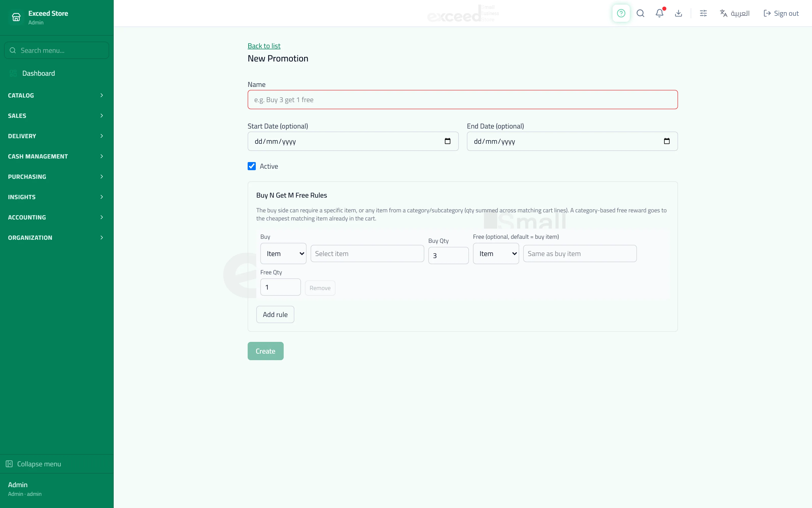
Task: Sign out of the account
Action: [781, 13]
